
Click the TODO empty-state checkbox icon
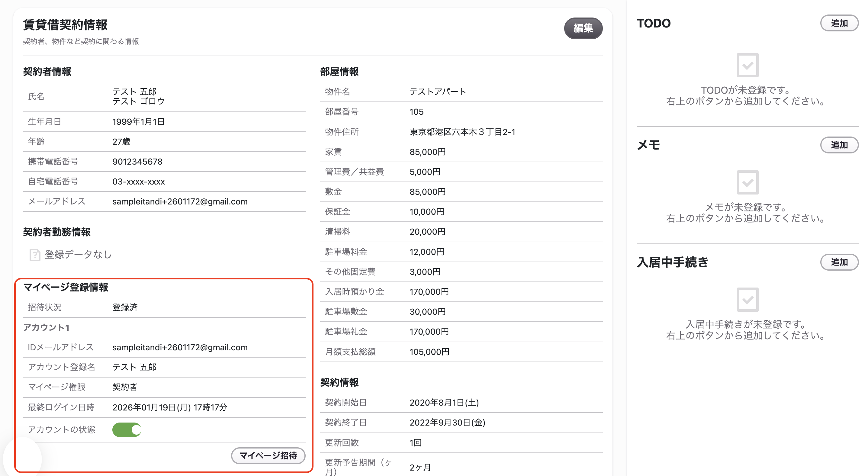747,65
